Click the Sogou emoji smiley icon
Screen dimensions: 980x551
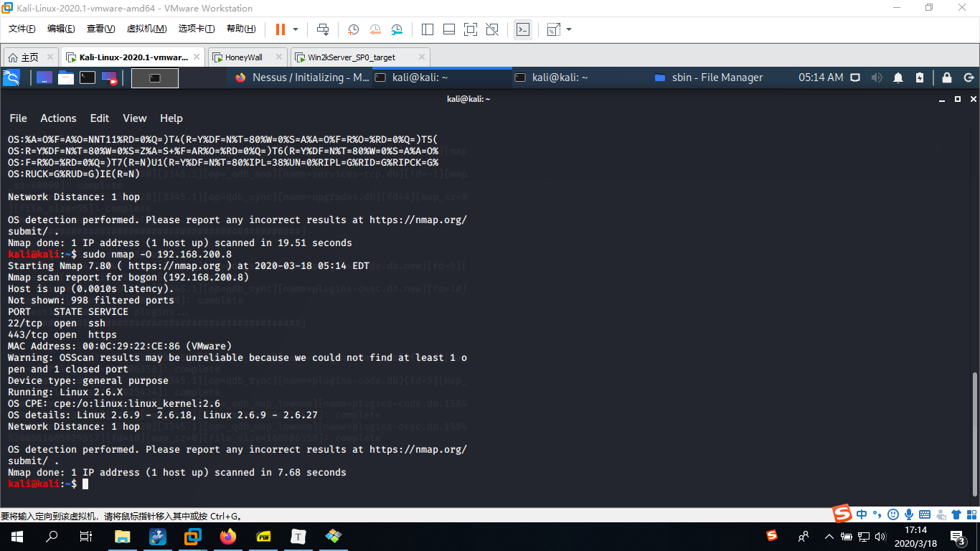tap(892, 514)
